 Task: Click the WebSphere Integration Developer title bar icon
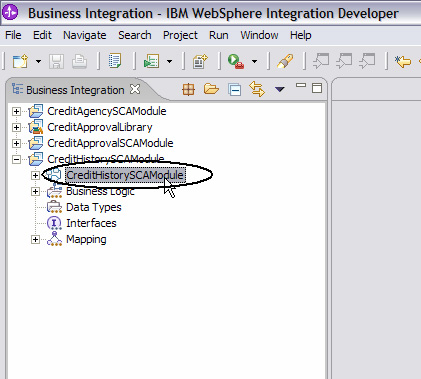point(10,13)
